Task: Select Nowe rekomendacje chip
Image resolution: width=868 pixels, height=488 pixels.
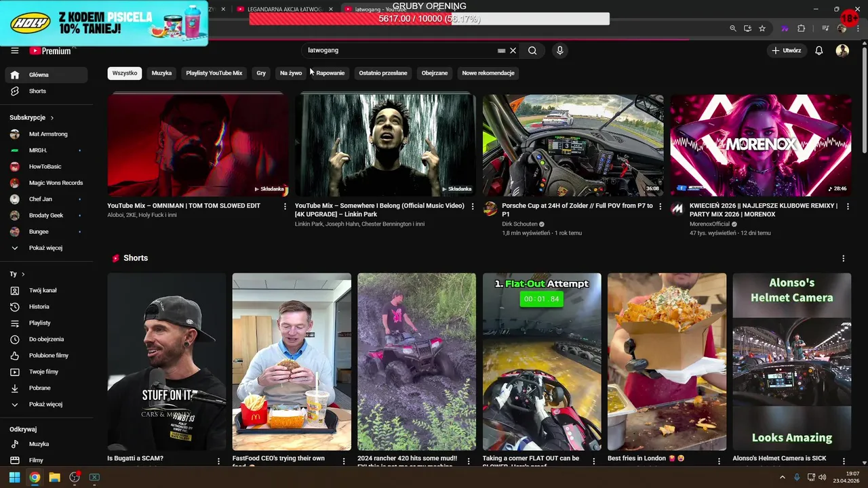Action: click(x=488, y=73)
